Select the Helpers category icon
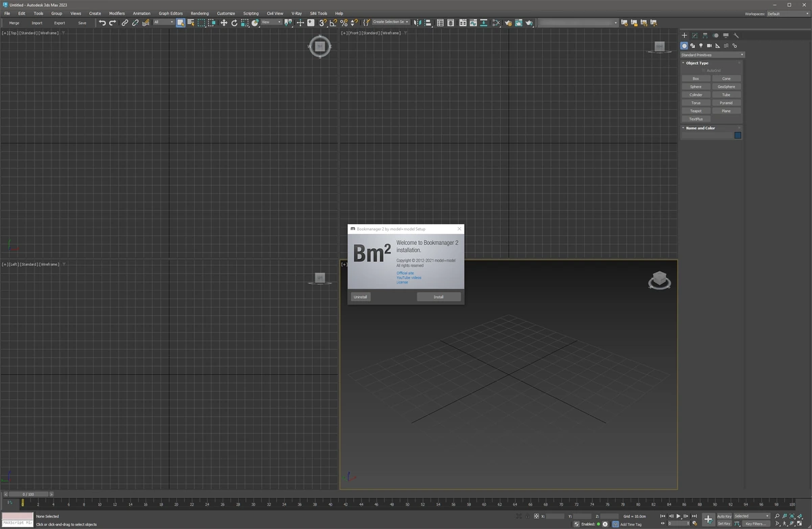 717,46
